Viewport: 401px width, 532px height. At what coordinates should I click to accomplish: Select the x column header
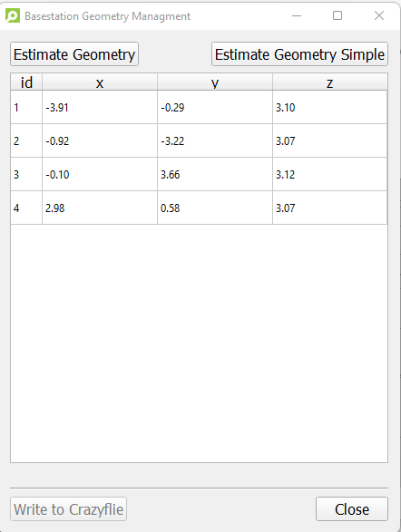pyautogui.click(x=100, y=82)
